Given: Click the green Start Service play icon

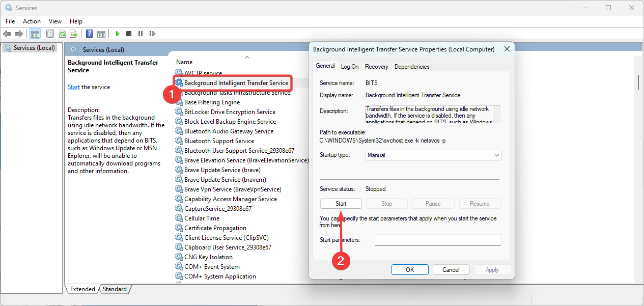Looking at the screenshot, I should tap(117, 34).
